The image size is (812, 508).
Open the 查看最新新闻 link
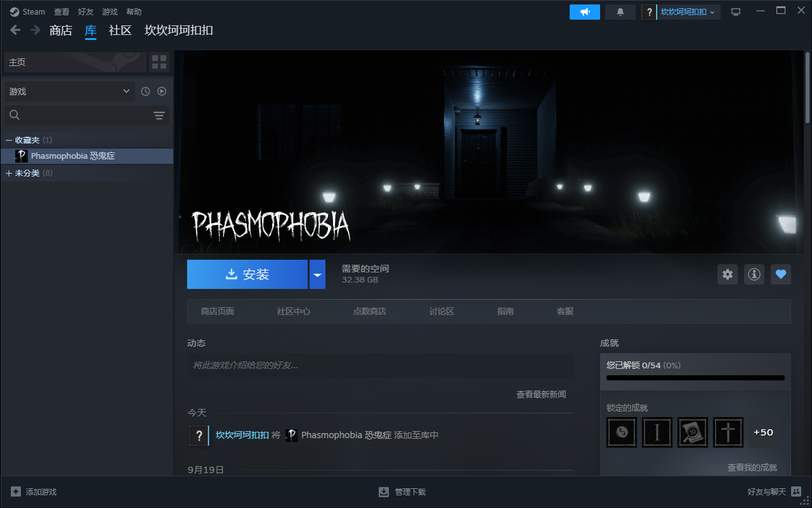[x=540, y=394]
